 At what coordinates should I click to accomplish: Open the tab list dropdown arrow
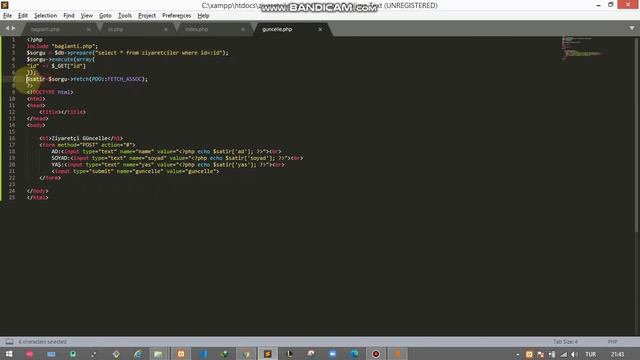[632, 28]
